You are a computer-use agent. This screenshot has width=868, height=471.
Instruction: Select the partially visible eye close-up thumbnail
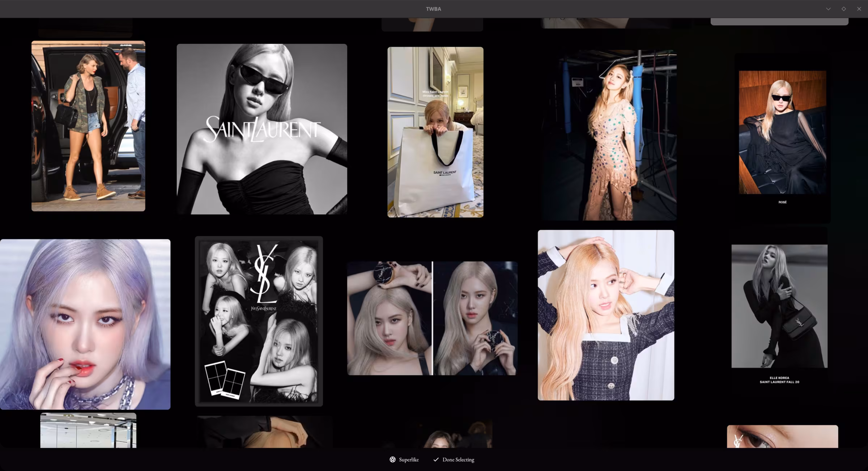click(783, 437)
